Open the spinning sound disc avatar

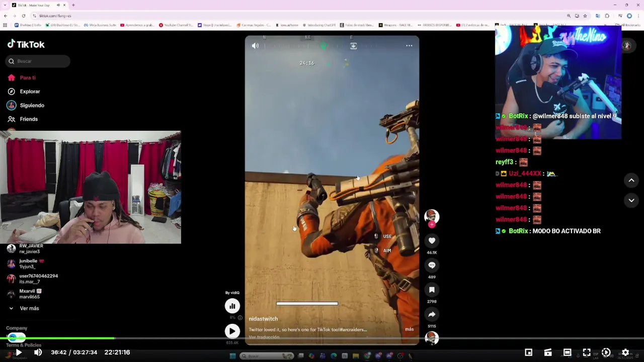(x=432, y=338)
